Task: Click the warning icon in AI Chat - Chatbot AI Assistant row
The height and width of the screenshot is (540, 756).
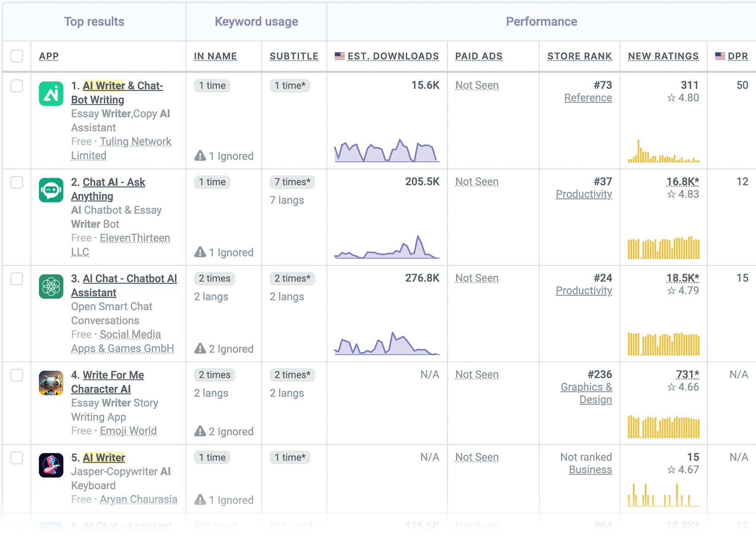Action: [200, 348]
